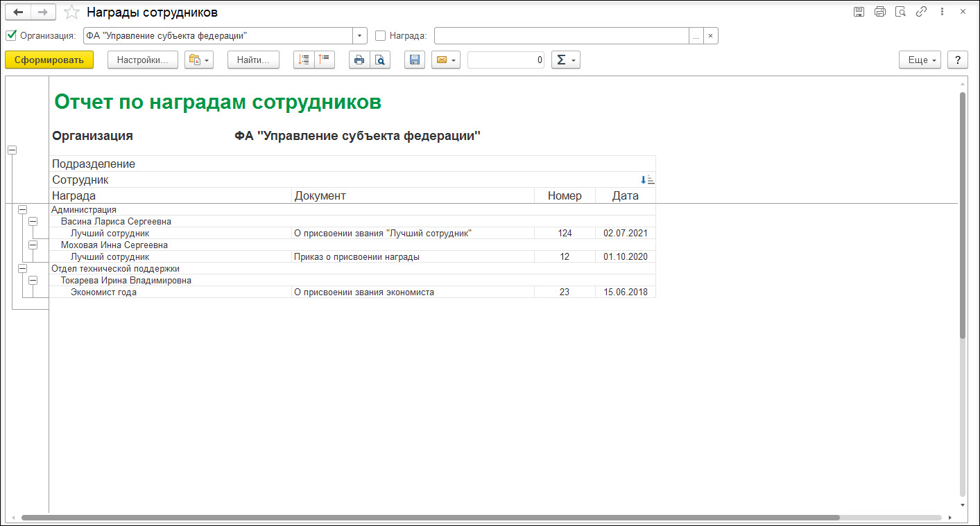Click document 'О присвоении звания "Лучший сотрудник"'
Viewport: 980px width, 526px height.
[413, 233]
